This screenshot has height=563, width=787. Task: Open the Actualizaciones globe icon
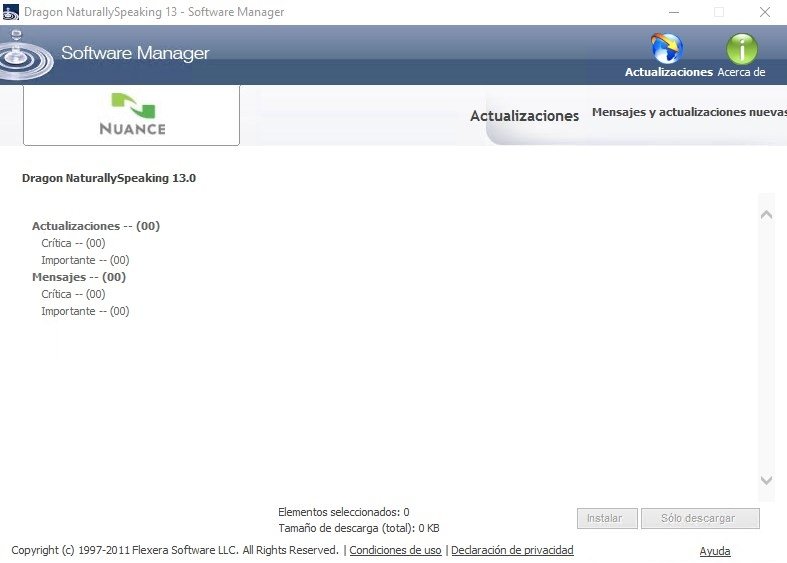667,49
